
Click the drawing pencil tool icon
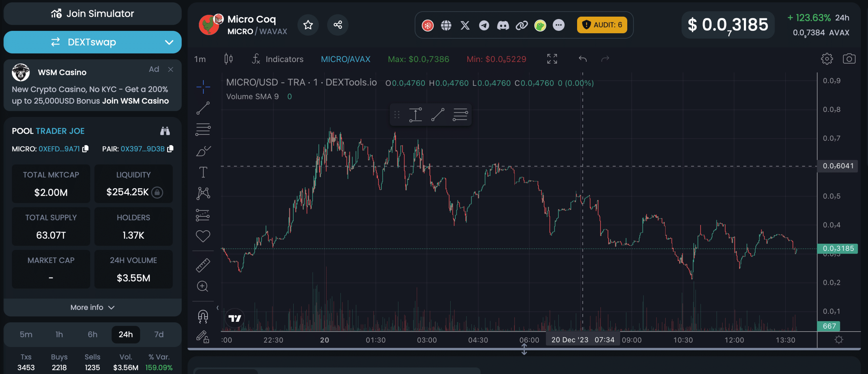click(x=203, y=336)
